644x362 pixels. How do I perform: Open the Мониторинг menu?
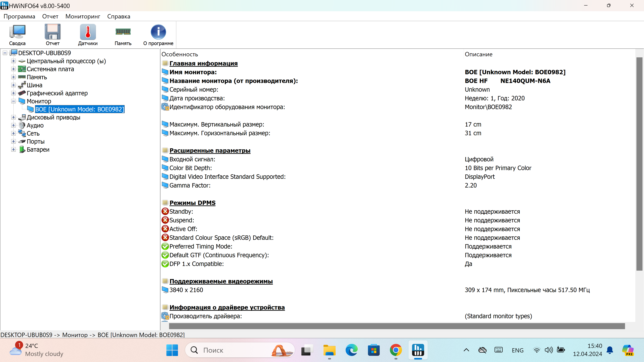tap(83, 16)
